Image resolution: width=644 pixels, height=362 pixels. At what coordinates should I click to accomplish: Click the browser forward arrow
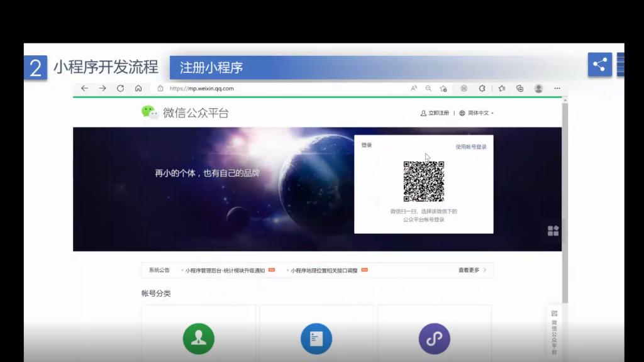pyautogui.click(x=103, y=88)
